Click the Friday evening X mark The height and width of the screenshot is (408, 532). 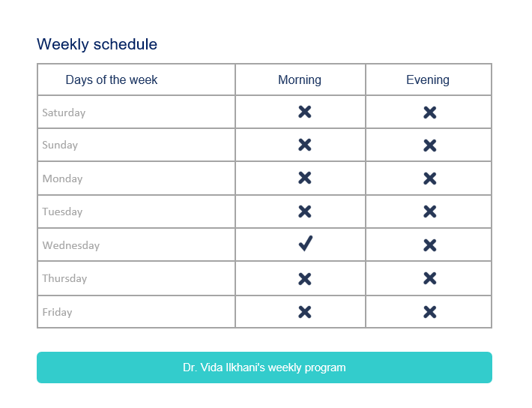[429, 312]
